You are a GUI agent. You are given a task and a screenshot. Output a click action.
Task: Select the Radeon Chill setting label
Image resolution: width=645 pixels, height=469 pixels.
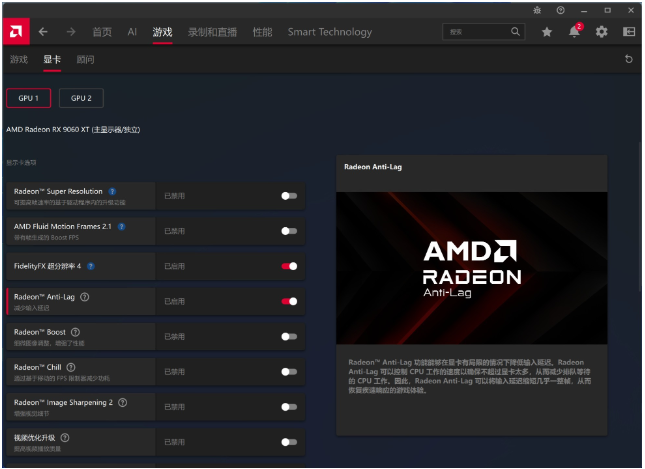tap(37, 367)
